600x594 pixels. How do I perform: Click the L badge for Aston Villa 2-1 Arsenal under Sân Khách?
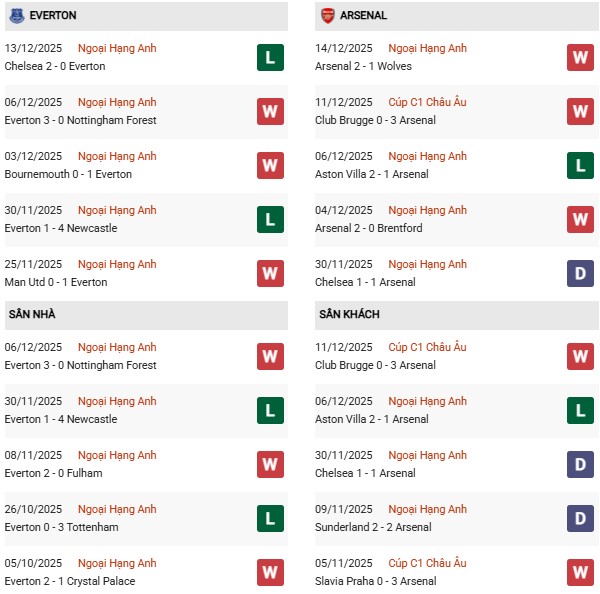580,410
